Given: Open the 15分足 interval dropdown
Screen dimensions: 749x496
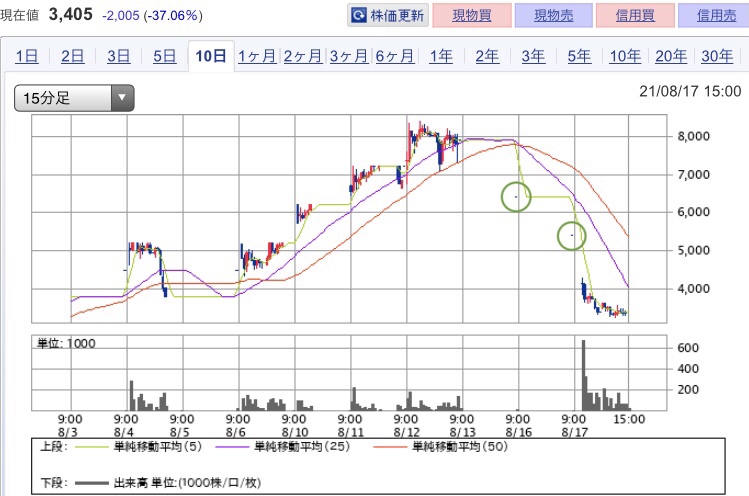Looking at the screenshot, I should [x=74, y=98].
